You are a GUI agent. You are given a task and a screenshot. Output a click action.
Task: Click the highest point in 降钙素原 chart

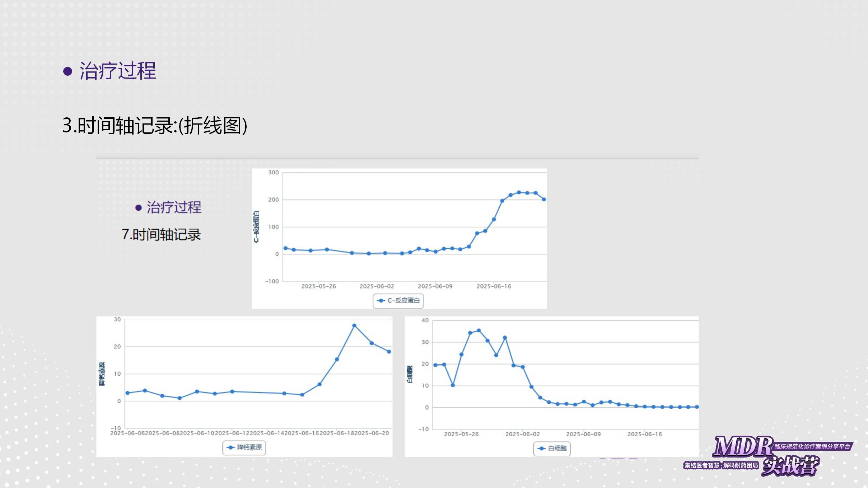click(x=354, y=326)
